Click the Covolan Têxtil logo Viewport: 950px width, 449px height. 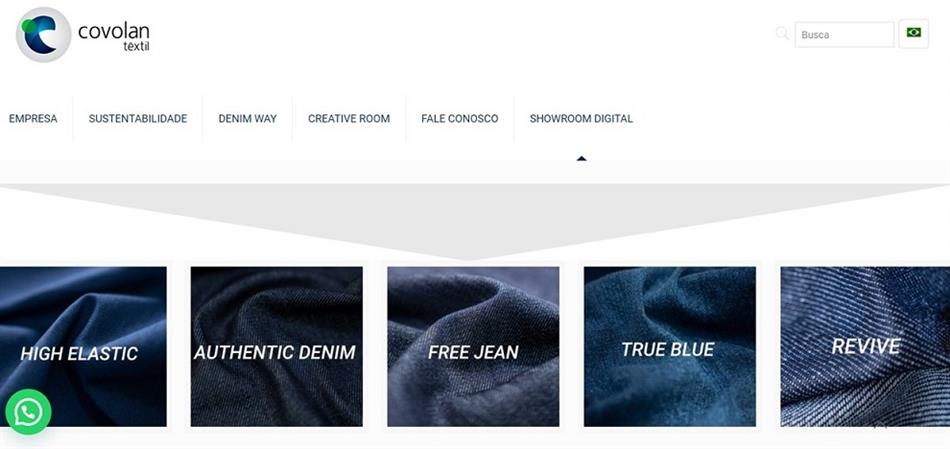(83, 35)
